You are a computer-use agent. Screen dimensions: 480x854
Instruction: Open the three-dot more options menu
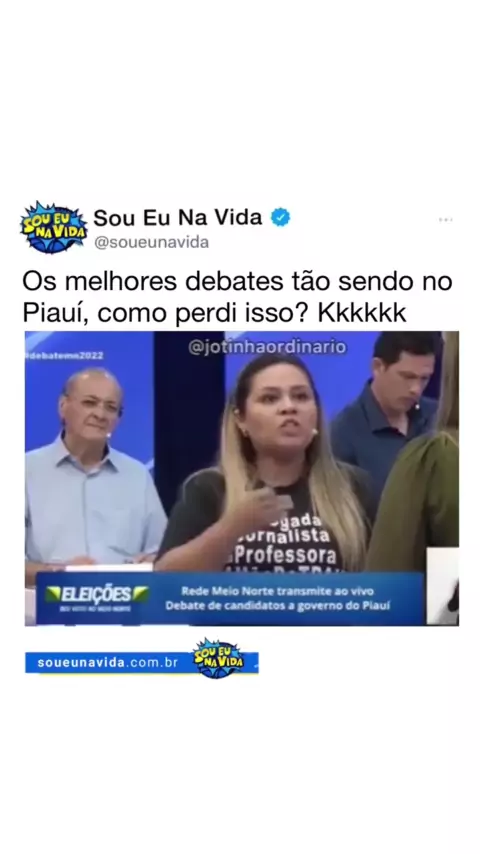[x=445, y=219]
